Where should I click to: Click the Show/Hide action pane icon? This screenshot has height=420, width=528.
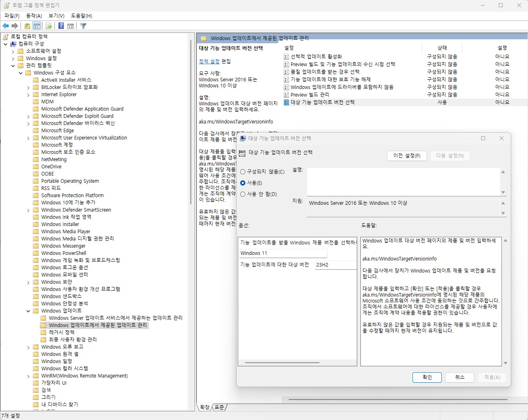coord(71,26)
